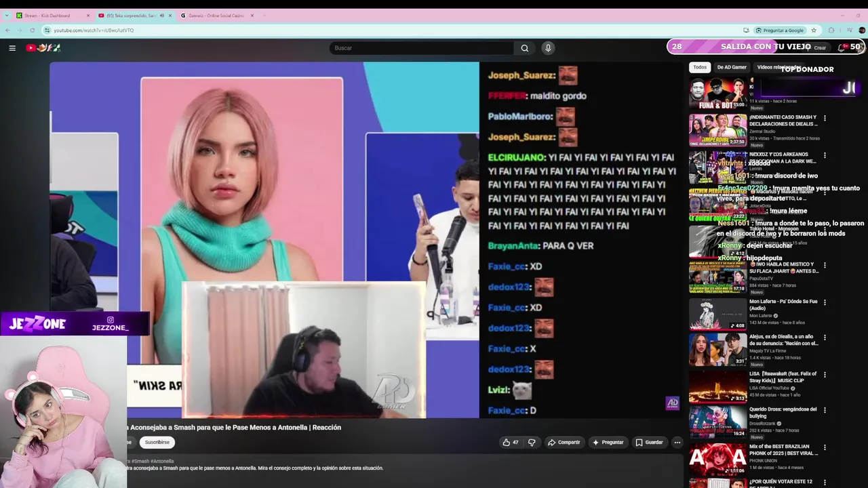Click the search magnifier button
Viewport: 868px width, 488px height.
(524, 48)
